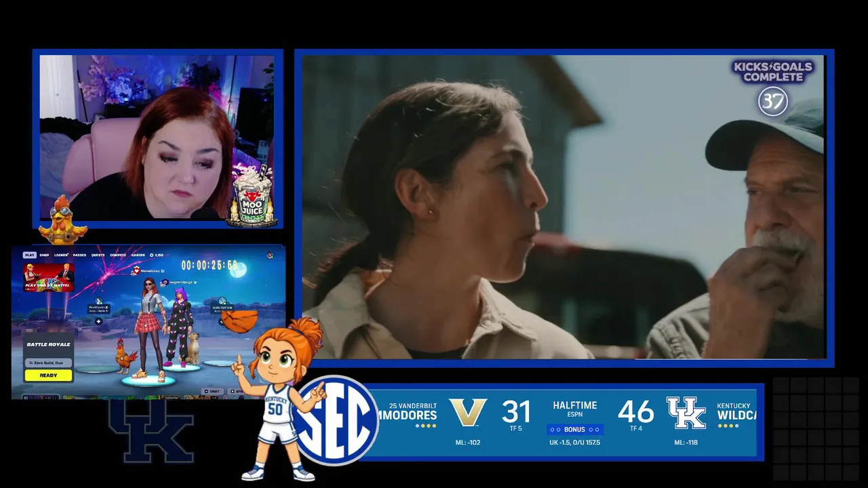
Task: Click the yellow READY button
Action: click(x=48, y=375)
